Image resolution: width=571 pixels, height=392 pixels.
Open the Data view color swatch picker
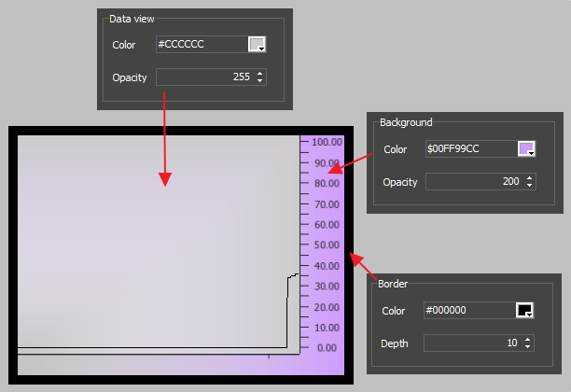[257, 45]
